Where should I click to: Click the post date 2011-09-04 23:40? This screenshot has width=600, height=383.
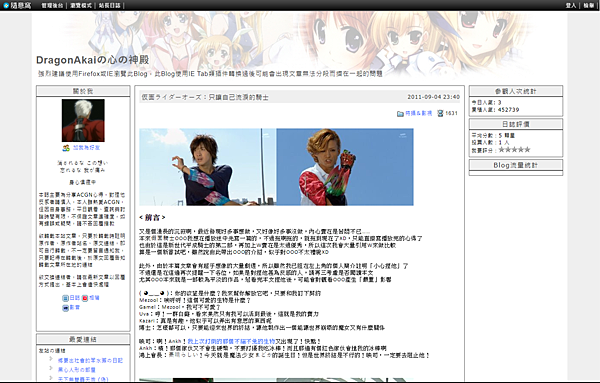point(433,97)
